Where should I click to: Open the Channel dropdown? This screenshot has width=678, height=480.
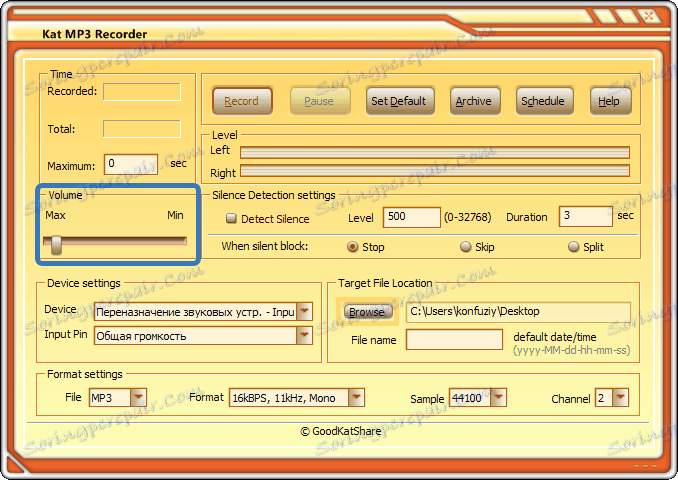click(x=620, y=397)
